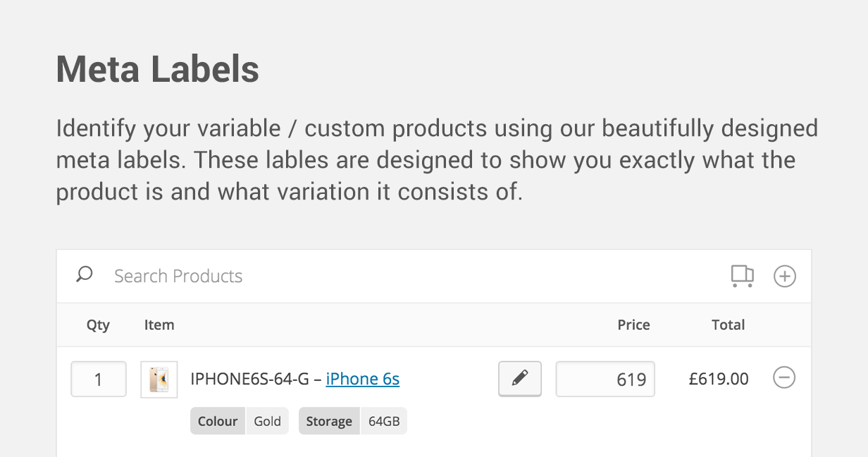Select the Gold value tag
The height and width of the screenshot is (457, 868).
[268, 421]
